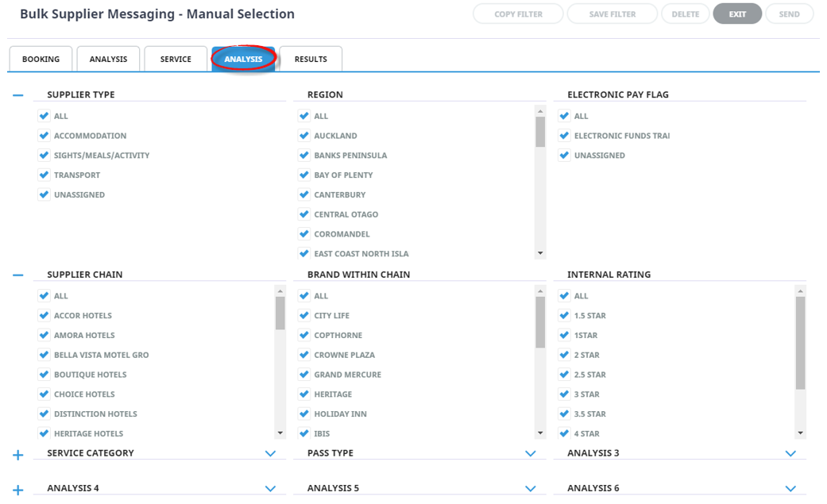Viewport: 827px width, 504px height.
Task: Uncheck the Accommodation supplier type
Action: click(44, 136)
